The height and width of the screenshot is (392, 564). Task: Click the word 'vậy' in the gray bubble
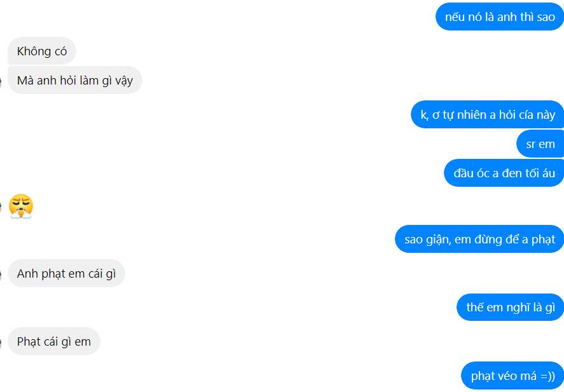coord(124,81)
